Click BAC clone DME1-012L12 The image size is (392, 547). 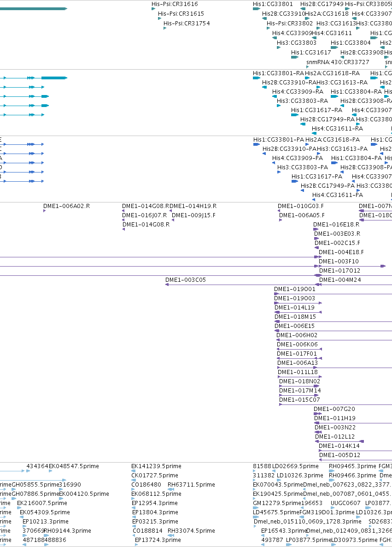click(335, 437)
